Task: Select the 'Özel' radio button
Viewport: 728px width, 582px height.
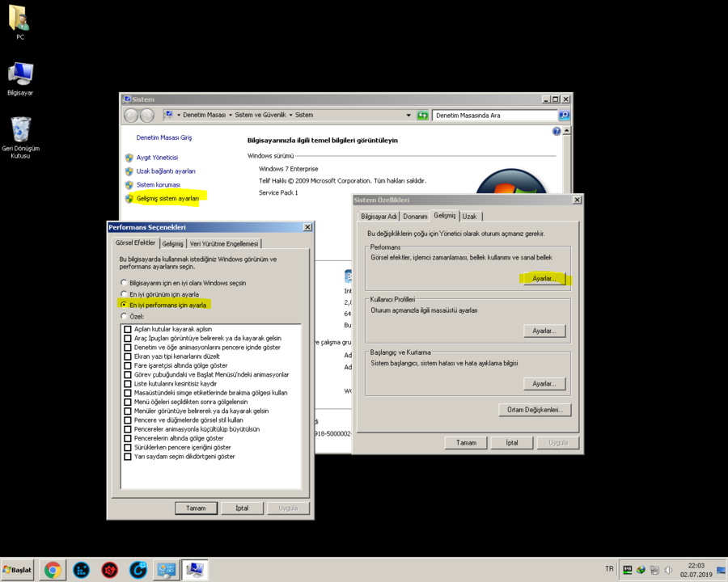Action: tap(124, 316)
